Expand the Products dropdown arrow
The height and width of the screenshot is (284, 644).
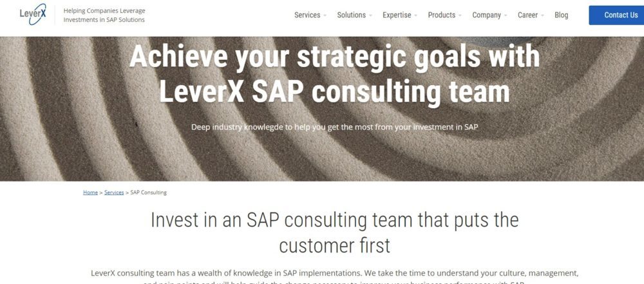coord(461,15)
